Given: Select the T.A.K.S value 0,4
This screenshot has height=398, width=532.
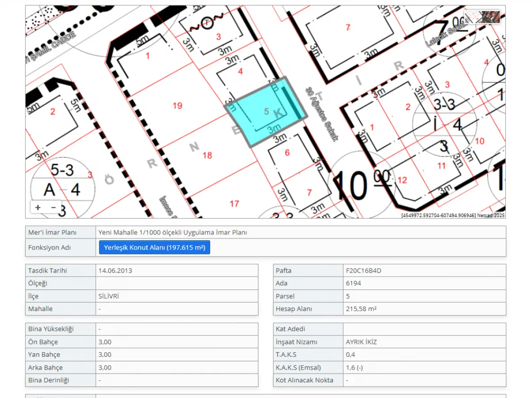Looking at the screenshot, I should [350, 355].
